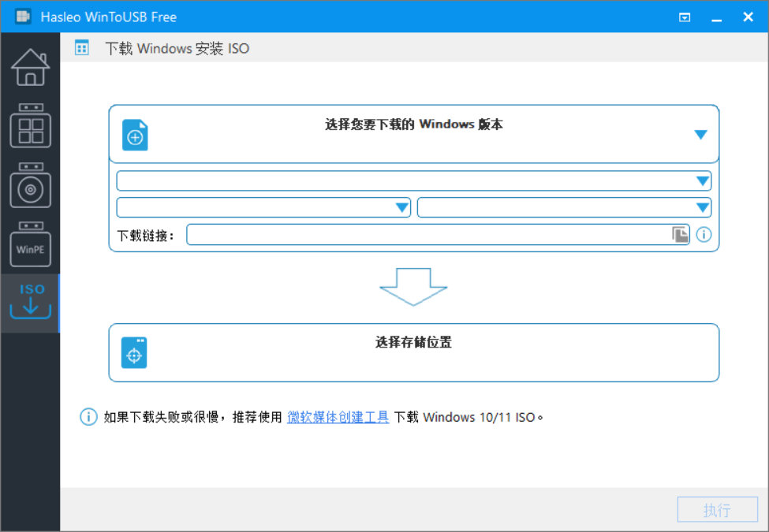Open the Home page in sidebar
The height and width of the screenshot is (532, 769).
(x=31, y=68)
